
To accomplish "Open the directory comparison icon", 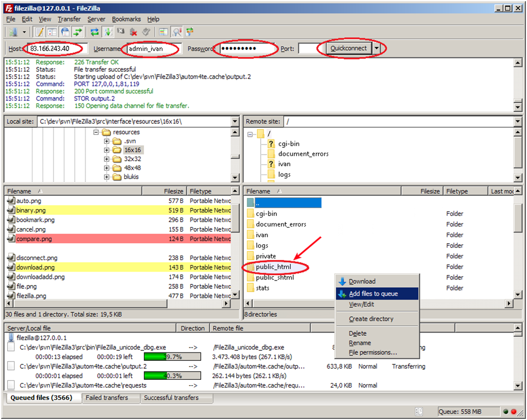I will pos(176,32).
